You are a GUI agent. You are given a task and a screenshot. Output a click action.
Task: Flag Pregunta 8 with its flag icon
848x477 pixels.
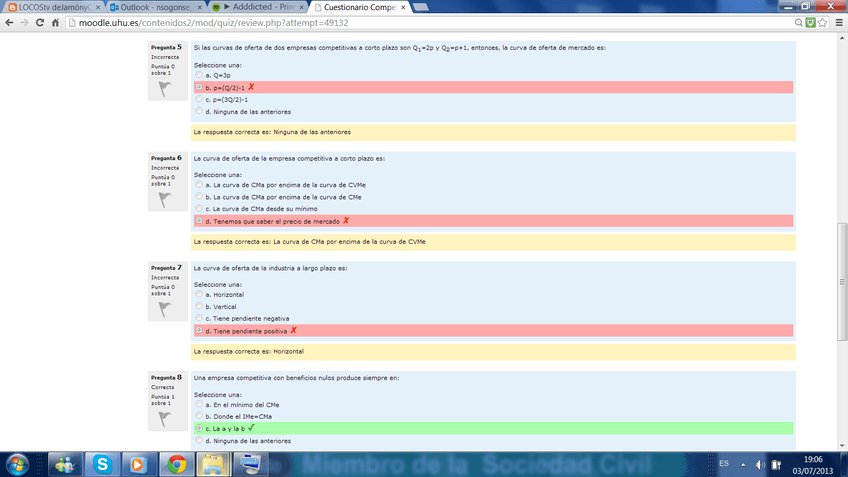(x=165, y=419)
